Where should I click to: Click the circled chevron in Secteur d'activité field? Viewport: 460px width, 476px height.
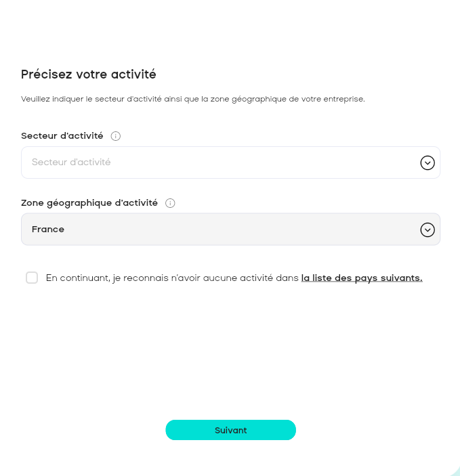[x=427, y=163]
